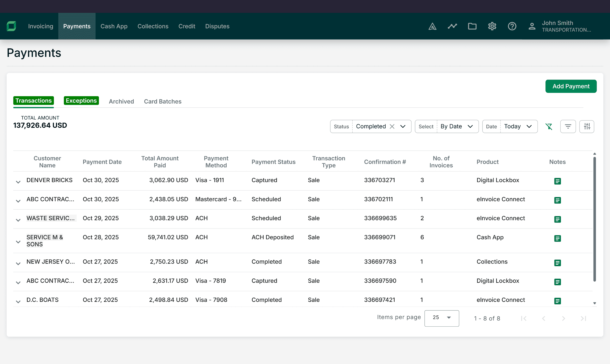Click the clear filters funnel icon
Viewport: 610px width, 364px height.
[x=549, y=127]
